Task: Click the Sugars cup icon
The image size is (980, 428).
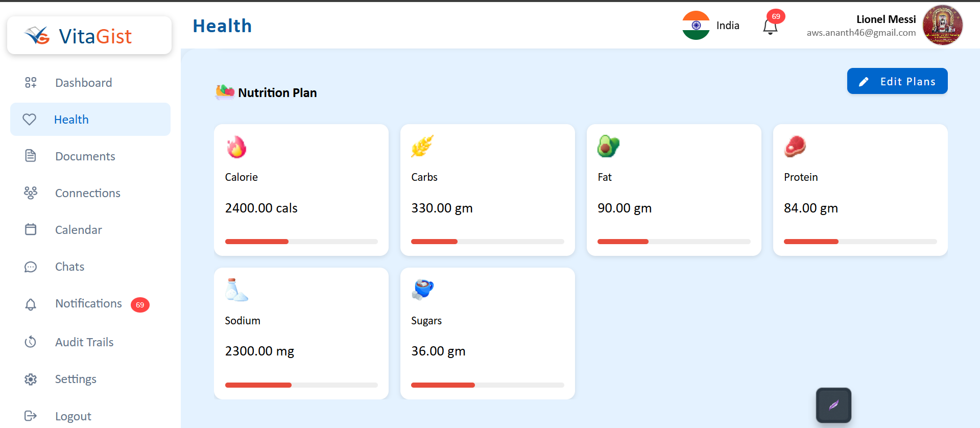Action: [423, 290]
